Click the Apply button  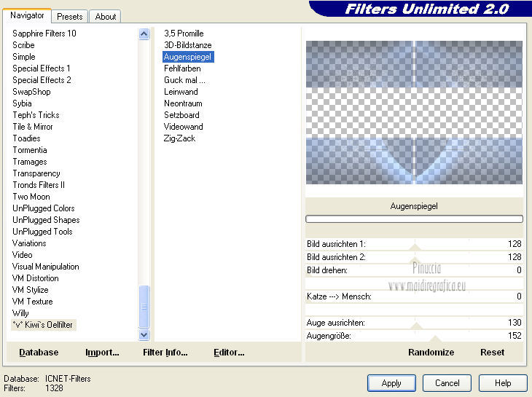point(391,383)
